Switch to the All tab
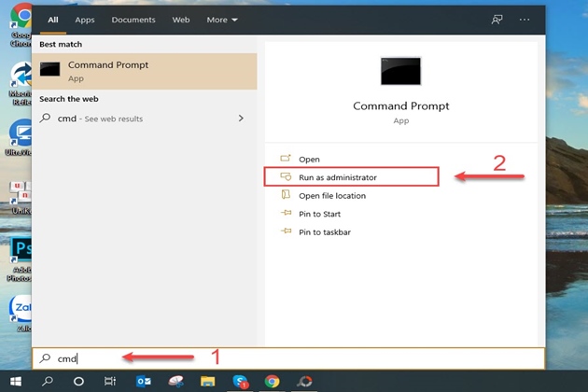The image size is (588, 392). pyautogui.click(x=53, y=20)
